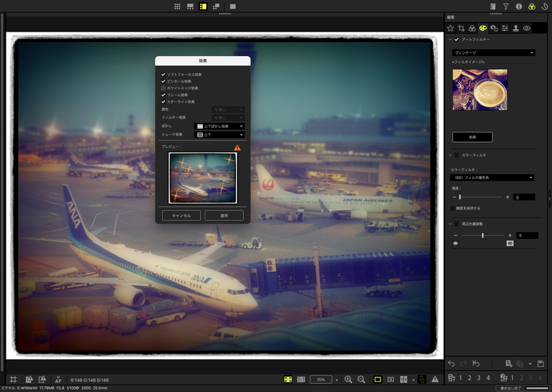
Task: Show the grid overlay icon in bottom toolbar
Action: coord(13,379)
